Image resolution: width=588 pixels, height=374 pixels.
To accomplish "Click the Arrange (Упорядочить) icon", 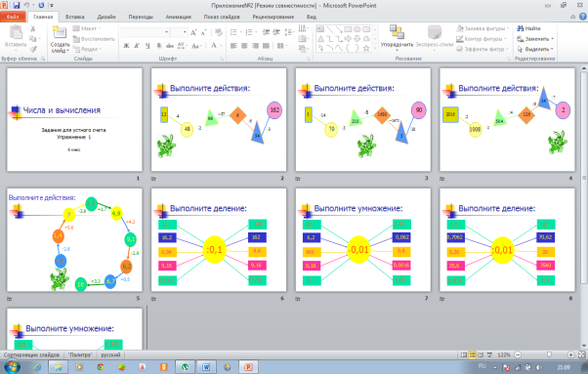I will click(397, 32).
